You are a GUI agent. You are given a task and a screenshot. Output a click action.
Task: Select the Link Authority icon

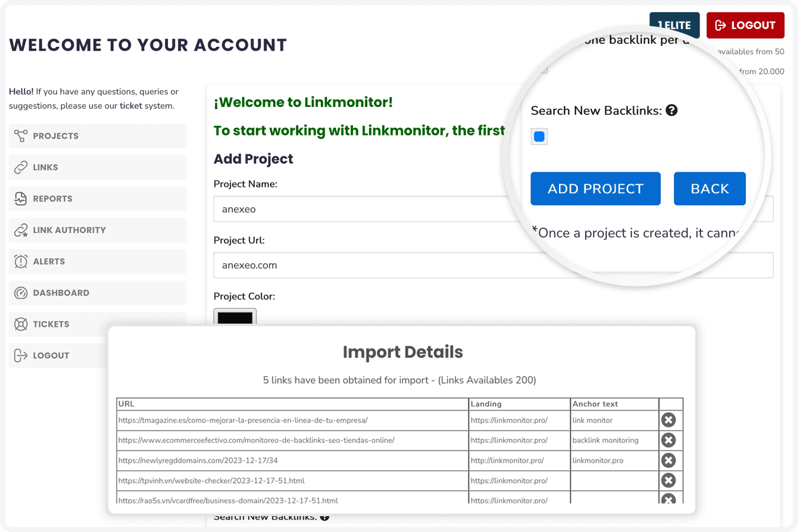pos(21,230)
